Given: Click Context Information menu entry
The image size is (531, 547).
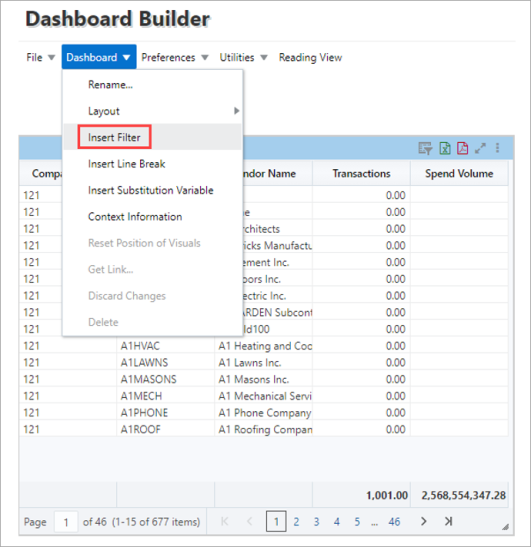Looking at the screenshot, I should click(x=135, y=217).
